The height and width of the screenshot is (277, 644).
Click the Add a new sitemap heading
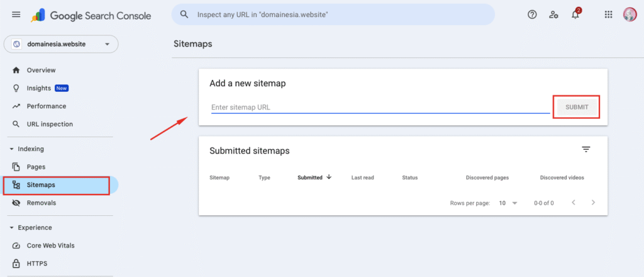[x=248, y=84]
